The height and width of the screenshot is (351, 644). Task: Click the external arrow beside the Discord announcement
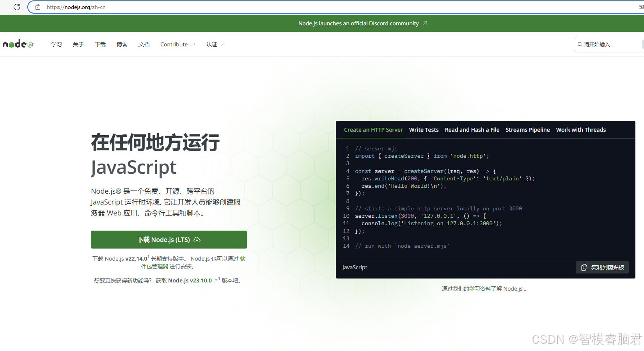coord(425,23)
